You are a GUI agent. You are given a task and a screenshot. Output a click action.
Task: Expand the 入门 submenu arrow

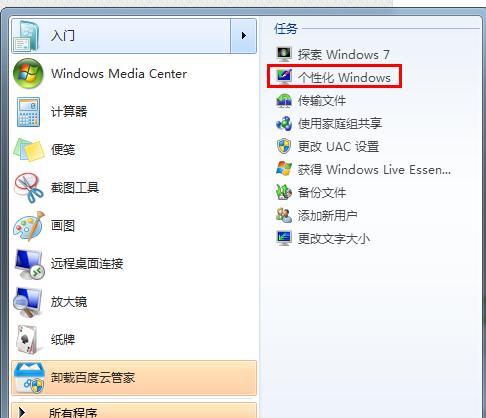[x=244, y=36]
